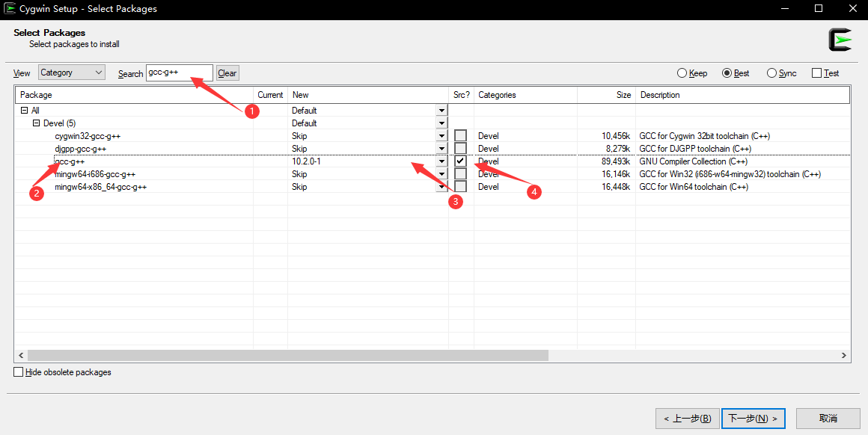Collapse the All tree node
The height and width of the screenshot is (435, 868).
pos(24,111)
